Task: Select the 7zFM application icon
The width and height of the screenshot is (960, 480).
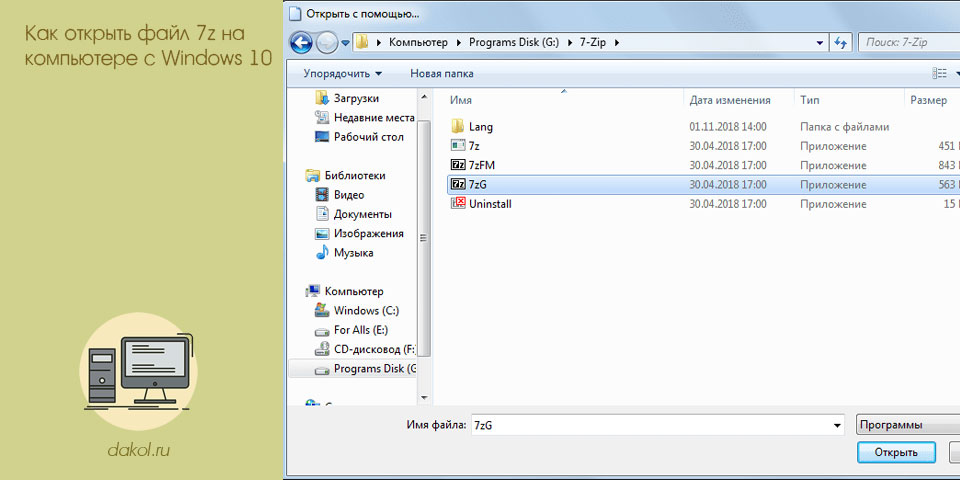Action: 458,165
